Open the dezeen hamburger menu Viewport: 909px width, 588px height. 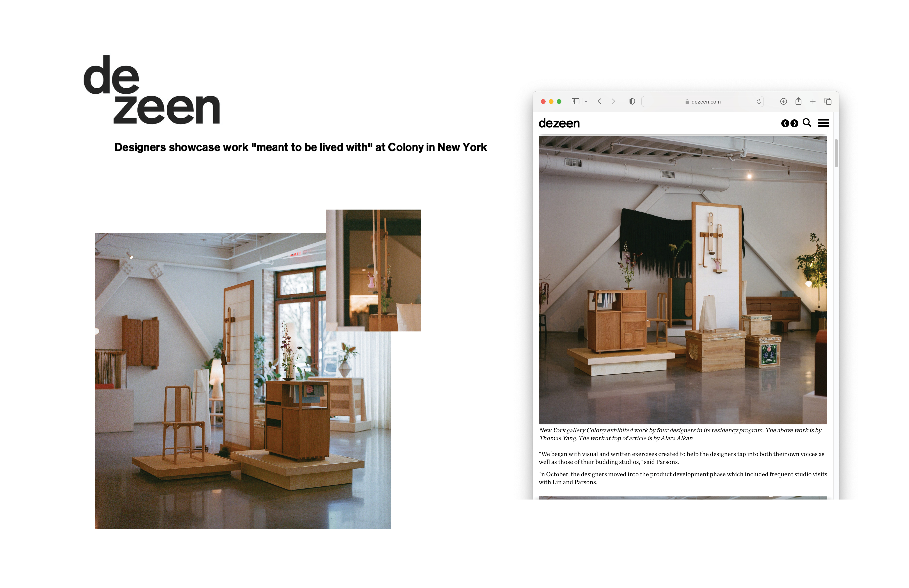(823, 123)
